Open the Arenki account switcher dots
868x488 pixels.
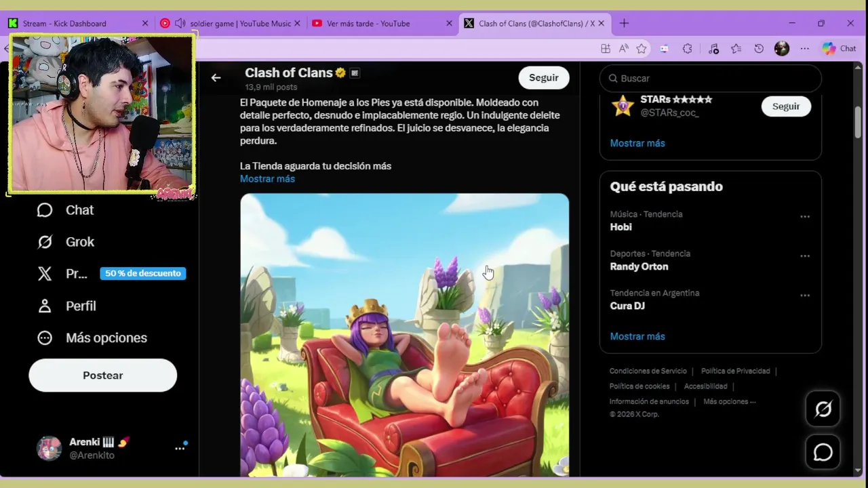tap(180, 448)
